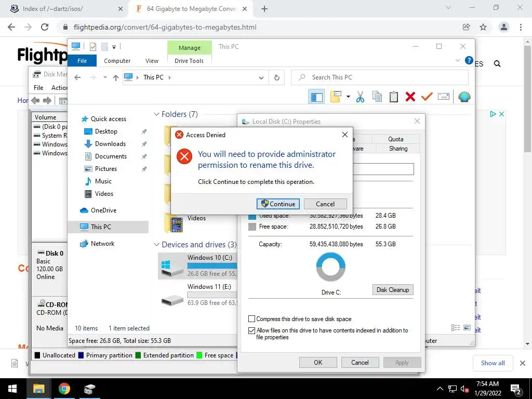This screenshot has width=532, height=399.
Task: Click the drive label text field in Properties
Action: (x=383, y=169)
